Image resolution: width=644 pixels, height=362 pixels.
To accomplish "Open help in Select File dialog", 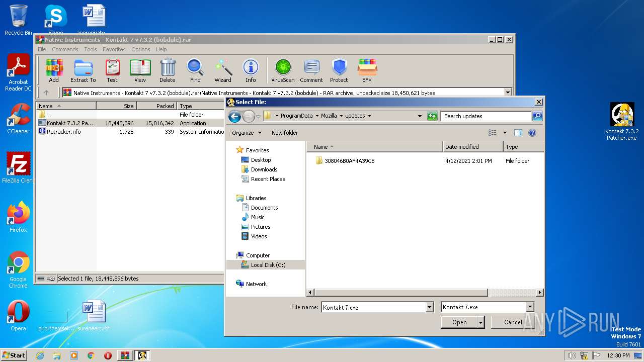I will tap(532, 133).
